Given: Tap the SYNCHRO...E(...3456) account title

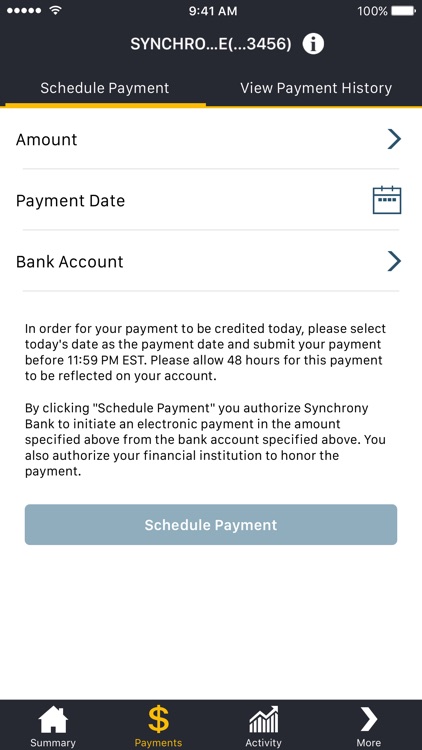Looking at the screenshot, I should [211, 44].
